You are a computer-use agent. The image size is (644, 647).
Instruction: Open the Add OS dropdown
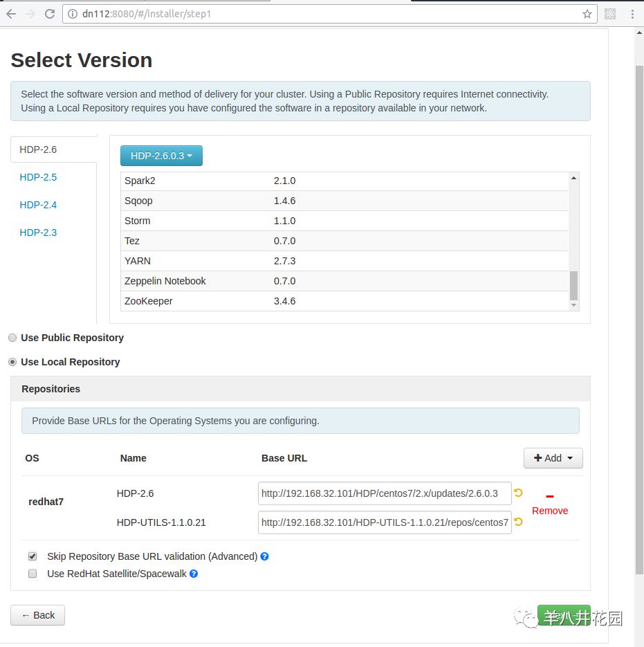coord(553,458)
